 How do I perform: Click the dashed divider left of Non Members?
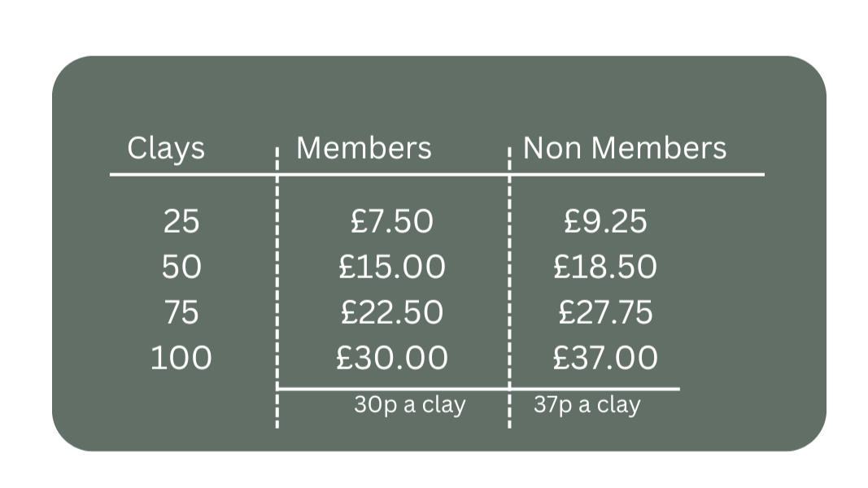coord(510,285)
